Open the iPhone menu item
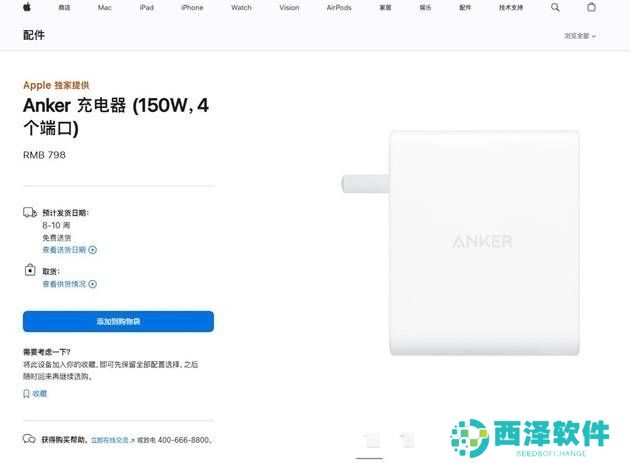The height and width of the screenshot is (464, 630). tap(192, 8)
